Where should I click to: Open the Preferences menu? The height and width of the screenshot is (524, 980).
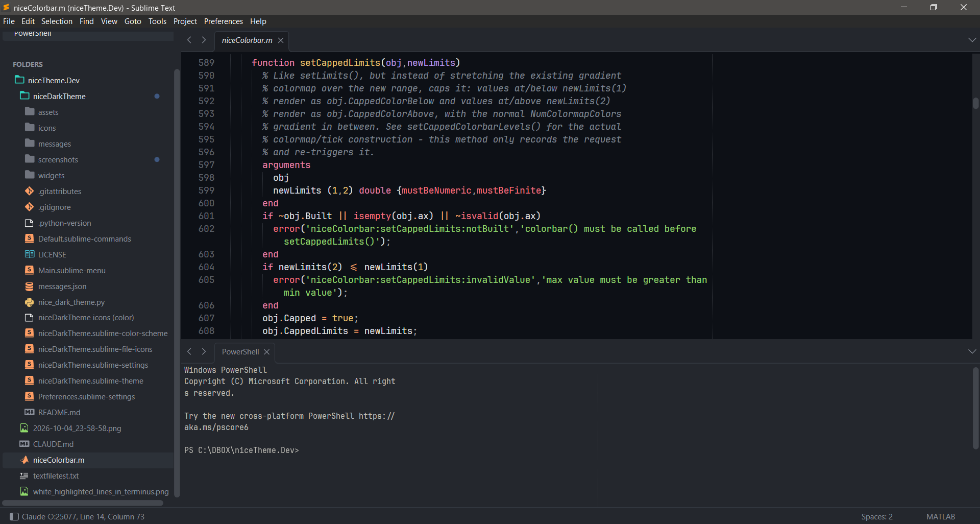pos(223,21)
